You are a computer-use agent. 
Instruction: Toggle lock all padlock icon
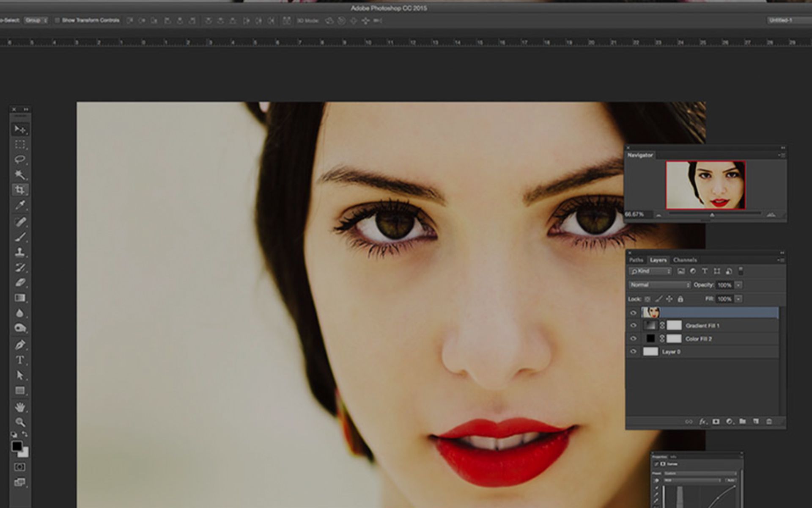pos(680,299)
